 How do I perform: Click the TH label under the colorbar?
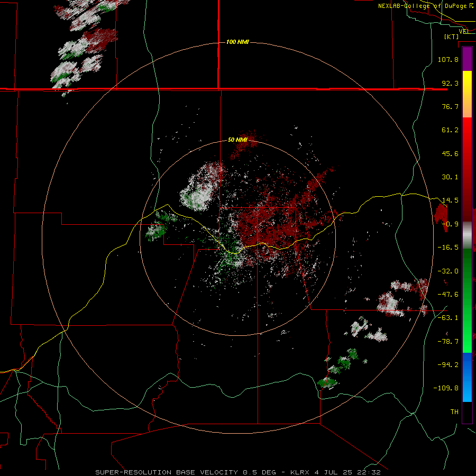point(454,411)
